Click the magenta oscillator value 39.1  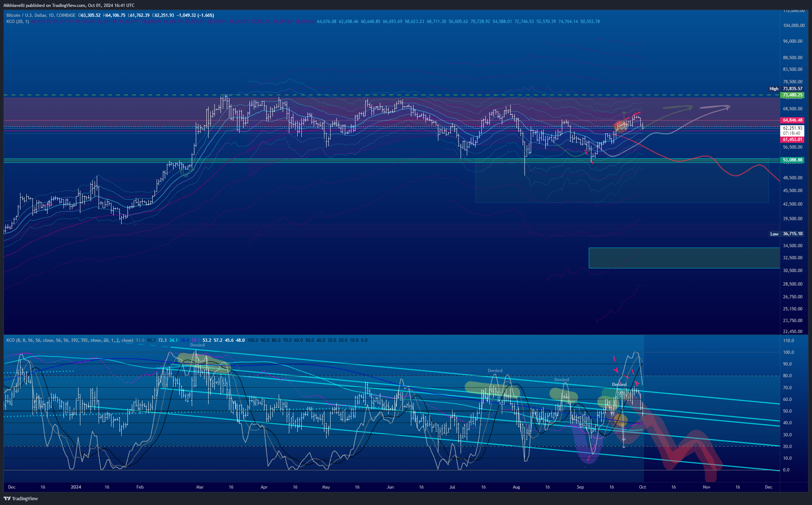[196, 340]
